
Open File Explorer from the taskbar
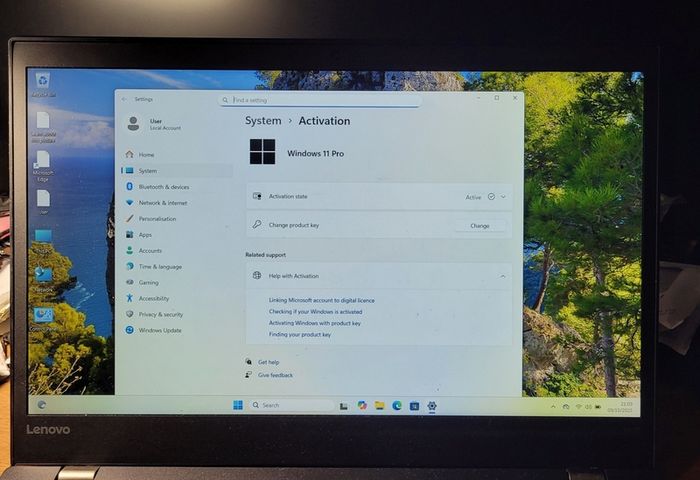[x=379, y=405]
